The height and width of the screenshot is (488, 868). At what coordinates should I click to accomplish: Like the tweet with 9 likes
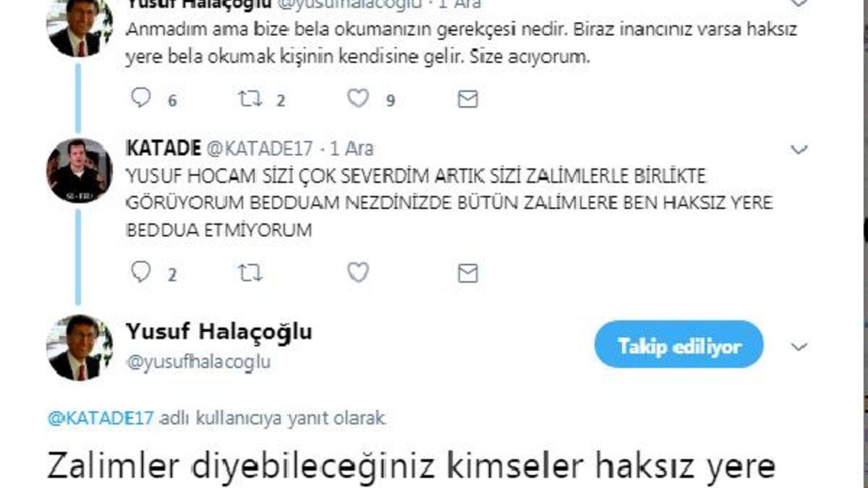point(358,98)
